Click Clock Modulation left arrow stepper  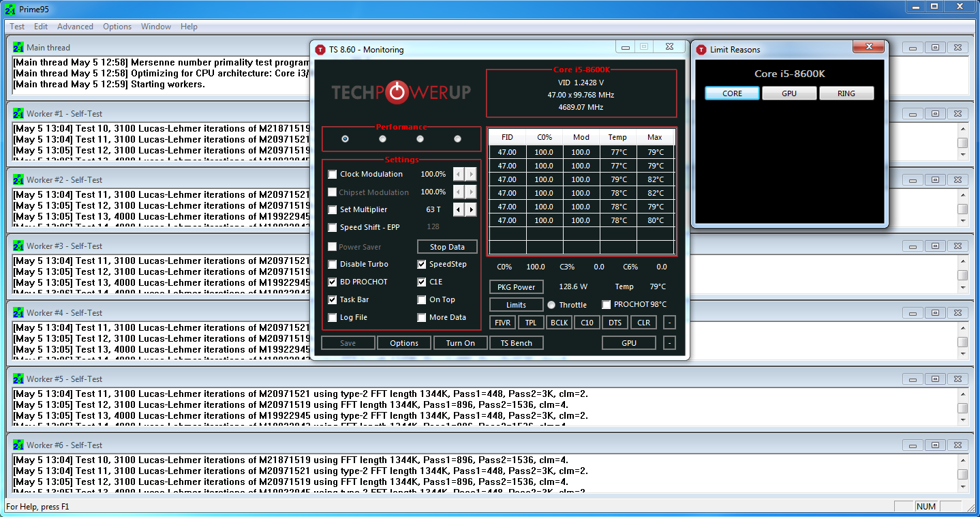[459, 174]
